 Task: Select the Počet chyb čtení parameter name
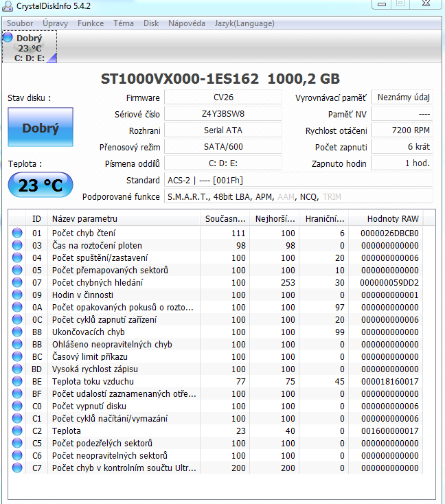84,233
